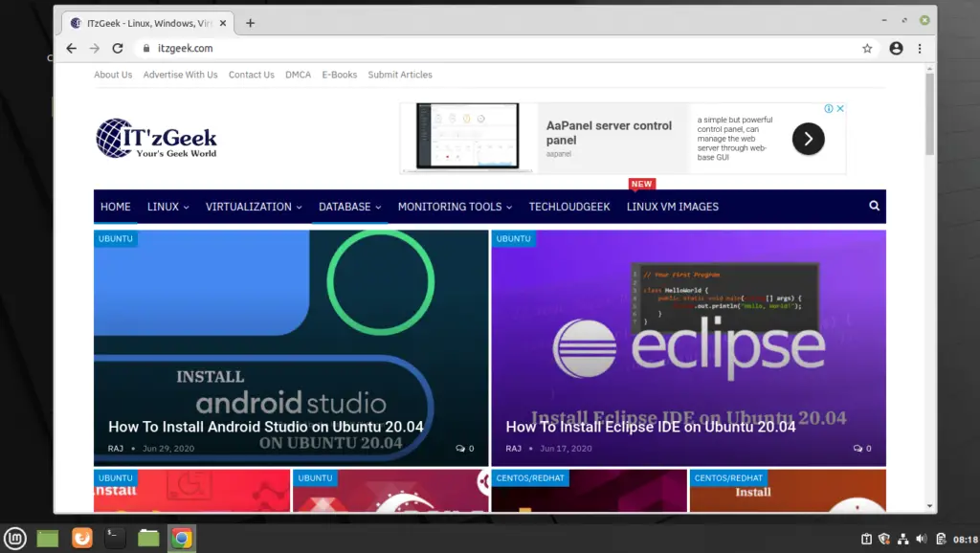The width and height of the screenshot is (980, 553).
Task: Expand the LINUX dropdown menu
Action: coord(168,207)
